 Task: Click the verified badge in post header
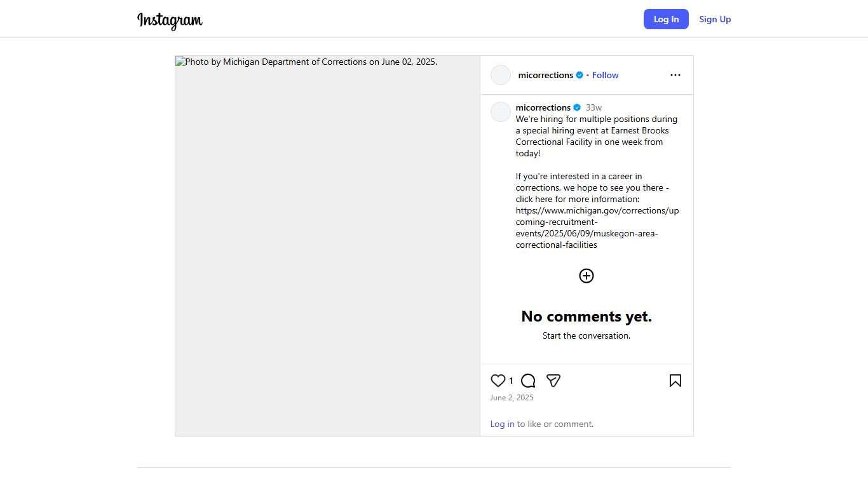580,75
